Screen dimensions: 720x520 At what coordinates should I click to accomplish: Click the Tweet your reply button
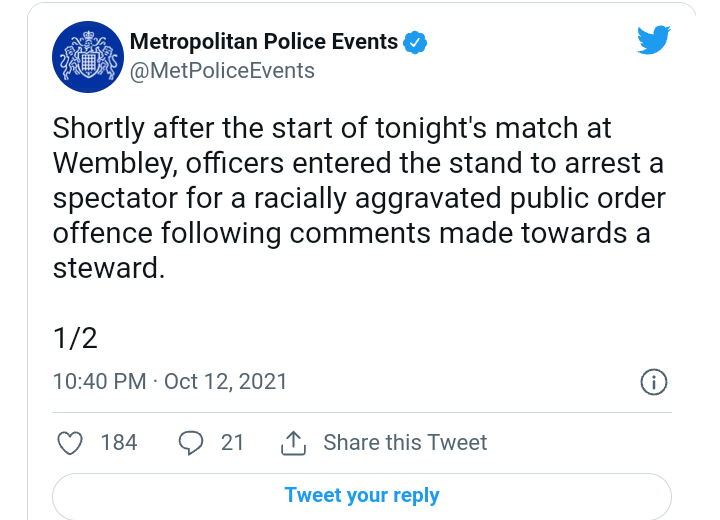click(362, 496)
